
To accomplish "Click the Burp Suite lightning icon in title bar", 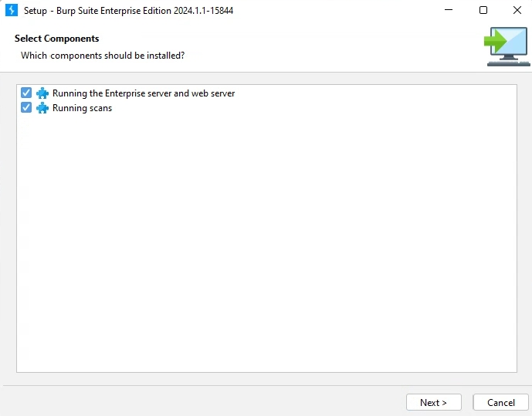I will (x=12, y=10).
